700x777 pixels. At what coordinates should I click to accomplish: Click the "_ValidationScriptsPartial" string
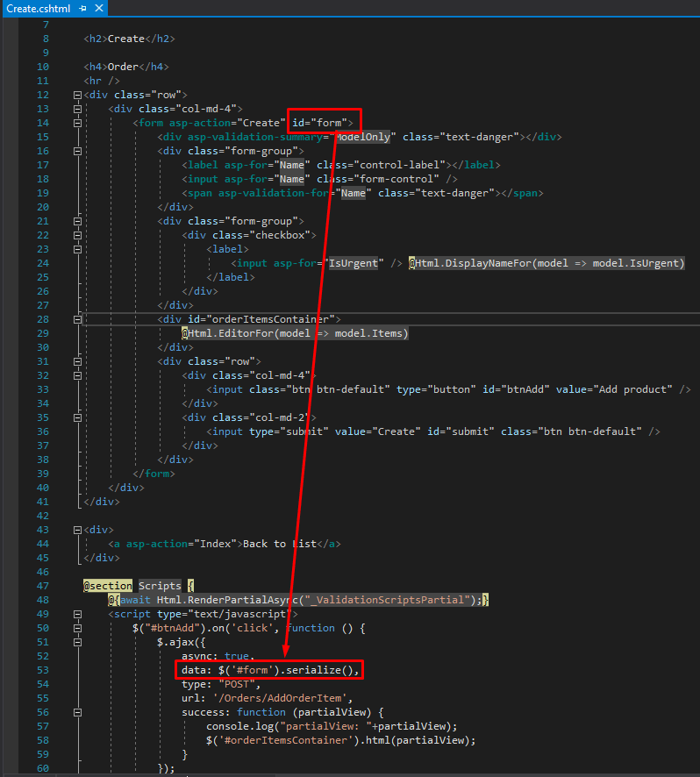[387, 600]
